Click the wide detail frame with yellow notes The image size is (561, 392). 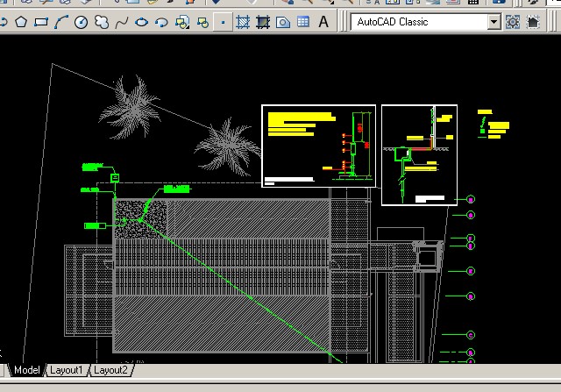click(319, 146)
